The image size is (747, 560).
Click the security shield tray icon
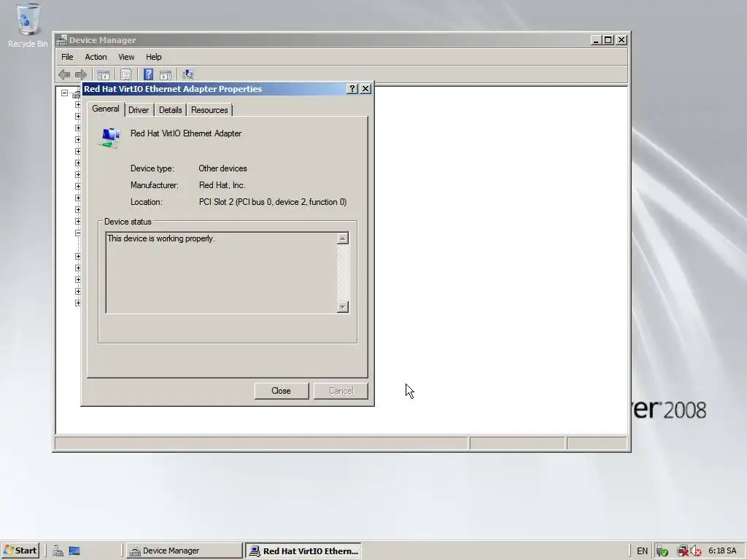click(662, 551)
